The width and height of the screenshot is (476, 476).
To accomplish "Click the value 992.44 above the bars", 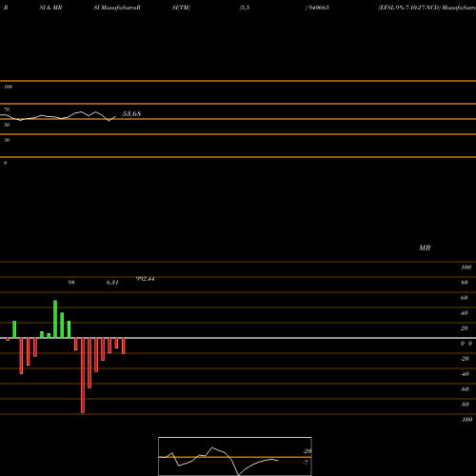I will coord(145,279).
